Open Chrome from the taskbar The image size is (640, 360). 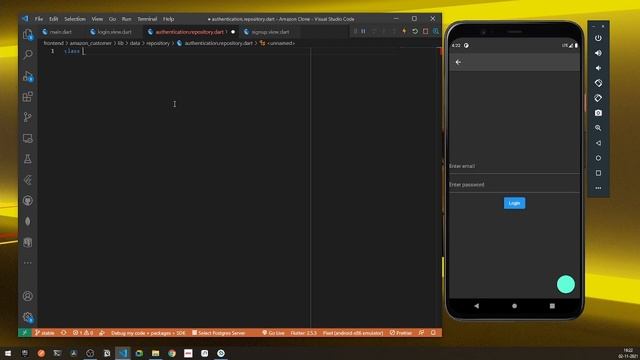click(172, 353)
